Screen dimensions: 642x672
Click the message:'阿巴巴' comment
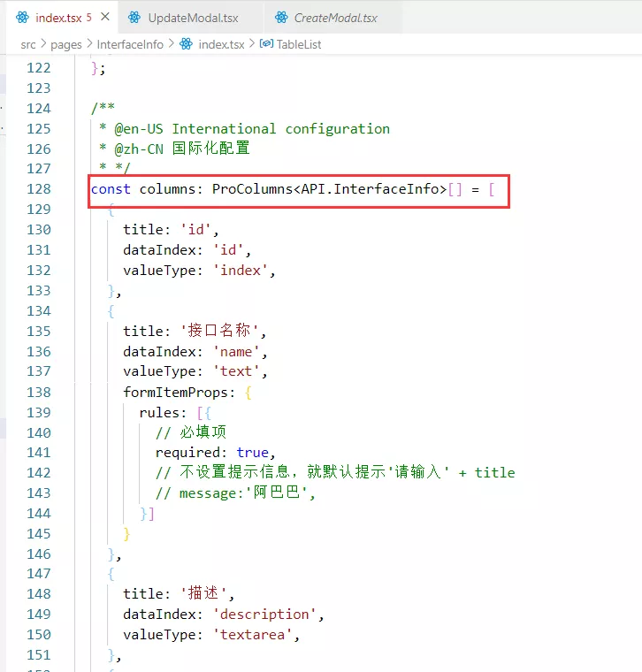(x=235, y=493)
